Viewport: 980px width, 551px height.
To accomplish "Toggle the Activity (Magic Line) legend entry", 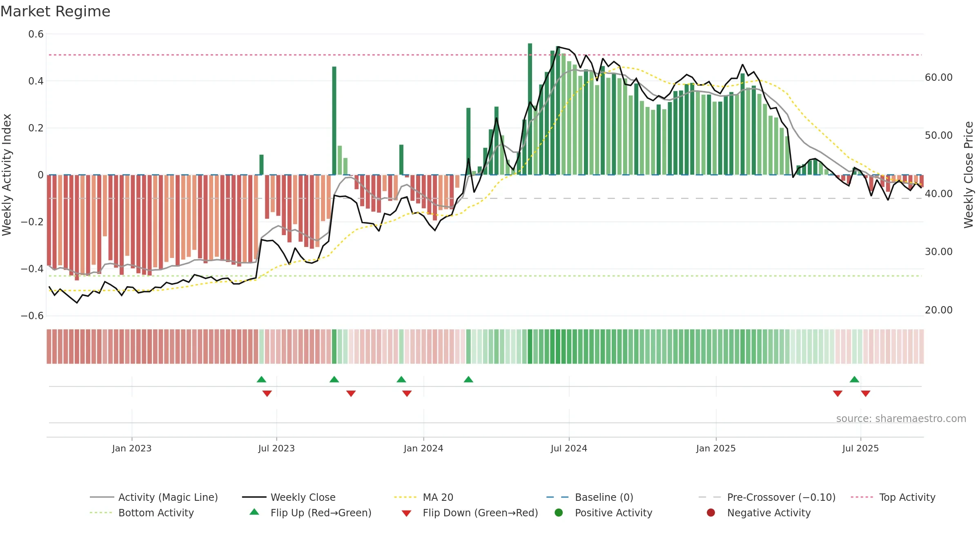I will tap(154, 497).
